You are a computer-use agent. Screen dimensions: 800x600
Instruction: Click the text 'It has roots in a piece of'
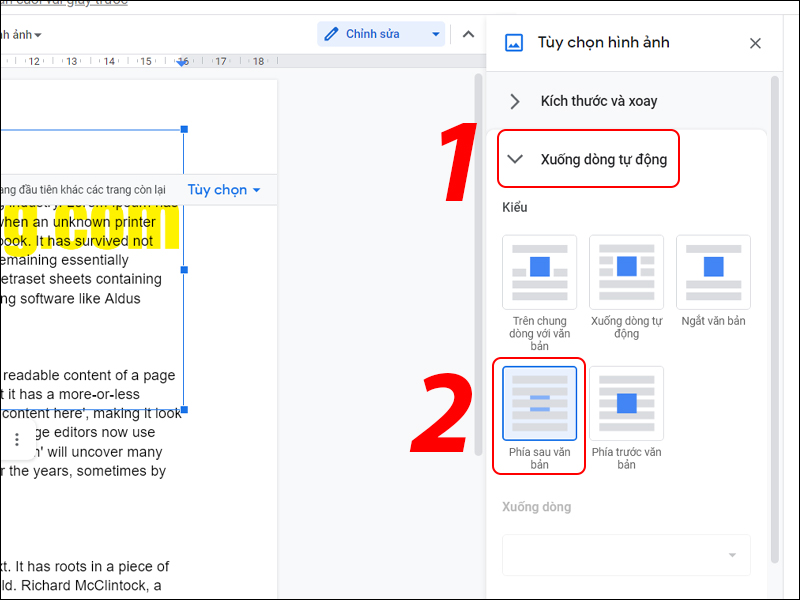tap(92, 566)
